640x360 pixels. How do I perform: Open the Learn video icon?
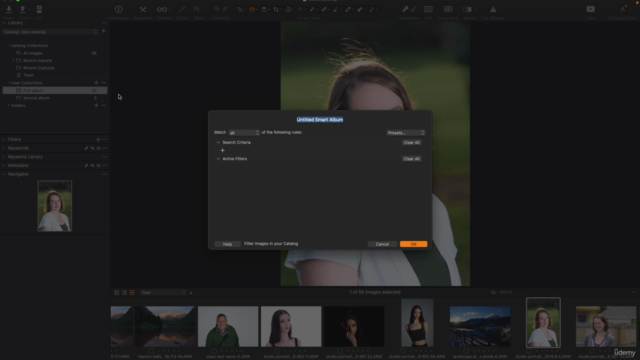pyautogui.click(x=590, y=9)
